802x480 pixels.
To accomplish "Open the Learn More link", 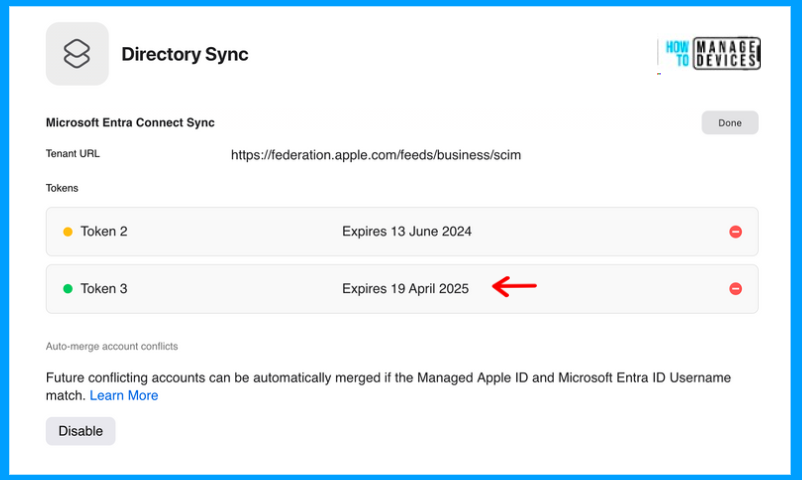I will tap(124, 396).
